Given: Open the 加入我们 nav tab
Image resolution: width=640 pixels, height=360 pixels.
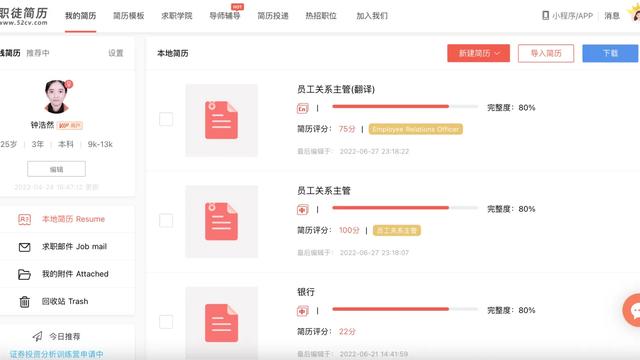Looking at the screenshot, I should [x=372, y=16].
